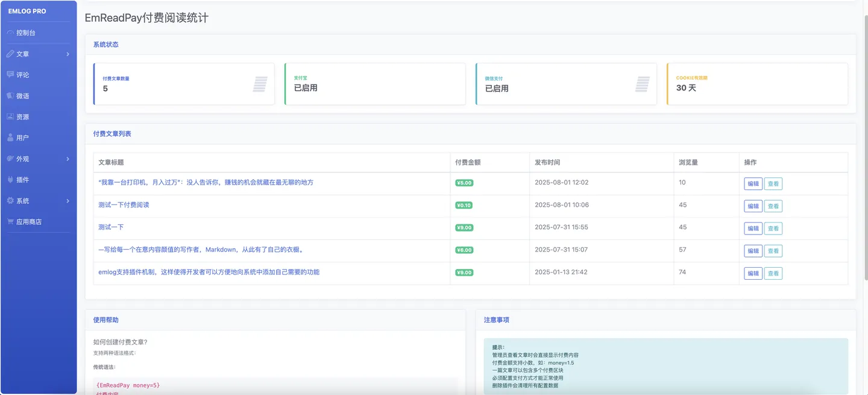Click 编辑 for 测试一下付费阅读 row
The width and height of the screenshot is (868, 395).
753,206
